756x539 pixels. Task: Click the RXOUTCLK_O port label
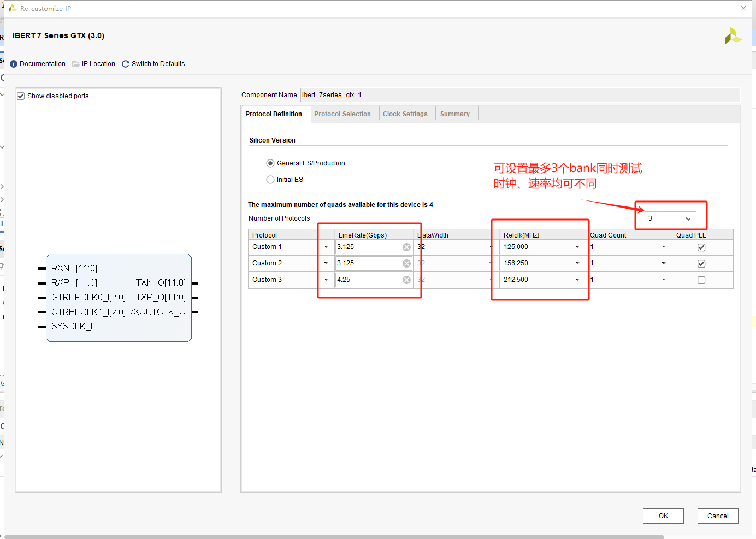[x=156, y=312]
